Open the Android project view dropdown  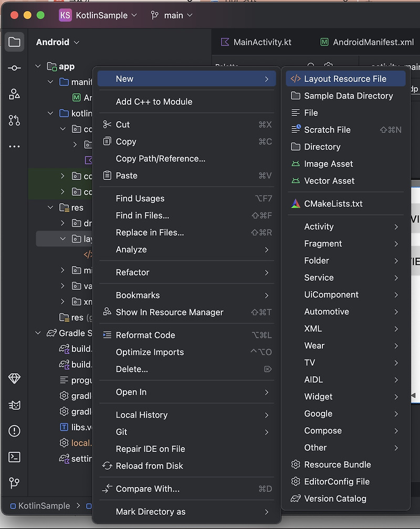click(x=58, y=43)
